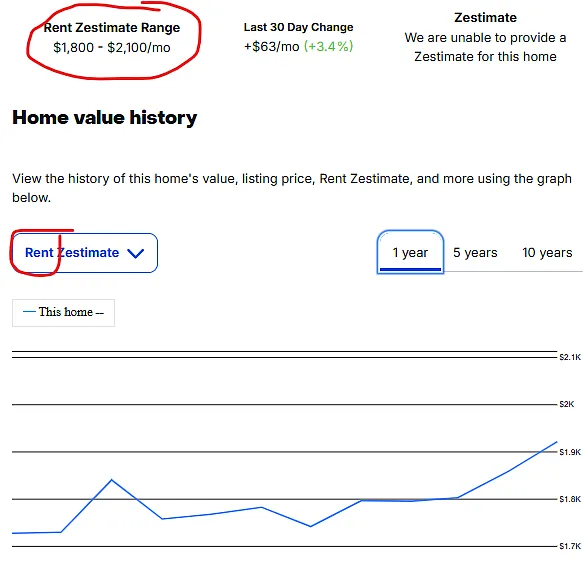Click the blue line icon in the legend
Viewport: 583px width, 576px height.
point(29,312)
